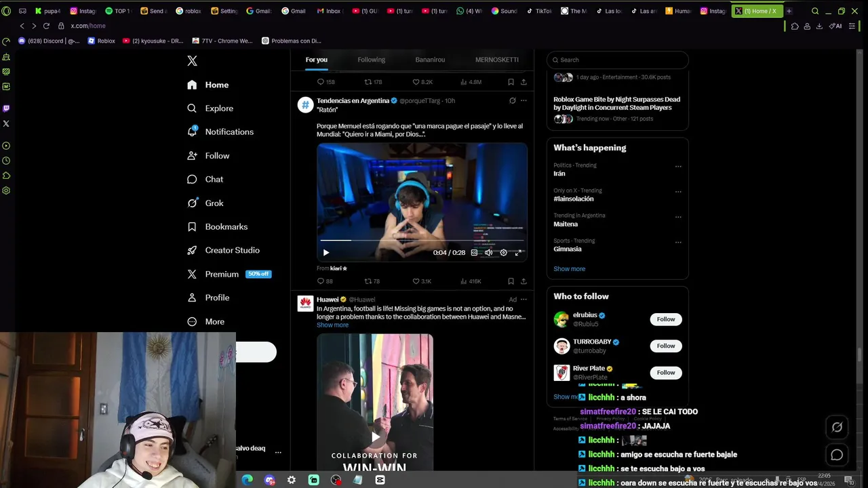Screen dimensions: 868x488
Task: Open the Huawei ad video thumbnail
Action: click(374, 403)
